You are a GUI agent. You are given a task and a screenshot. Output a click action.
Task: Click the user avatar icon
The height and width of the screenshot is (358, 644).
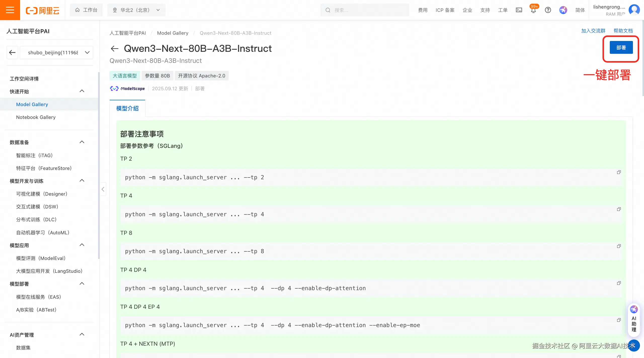pos(634,10)
